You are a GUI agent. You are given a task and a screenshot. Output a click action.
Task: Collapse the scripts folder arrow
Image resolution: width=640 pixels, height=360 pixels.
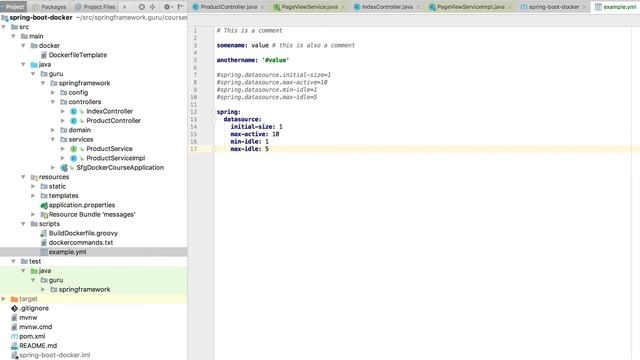point(23,224)
